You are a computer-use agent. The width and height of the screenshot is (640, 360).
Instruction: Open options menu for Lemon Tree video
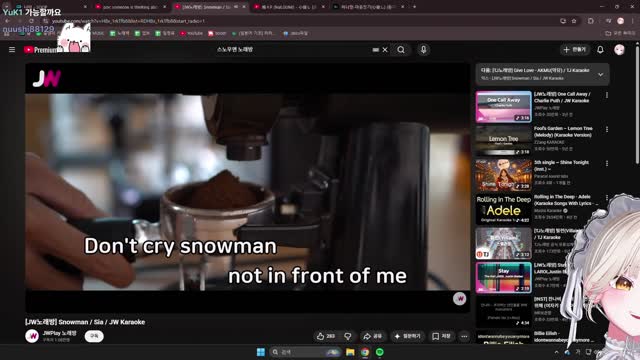pyautogui.click(x=607, y=129)
